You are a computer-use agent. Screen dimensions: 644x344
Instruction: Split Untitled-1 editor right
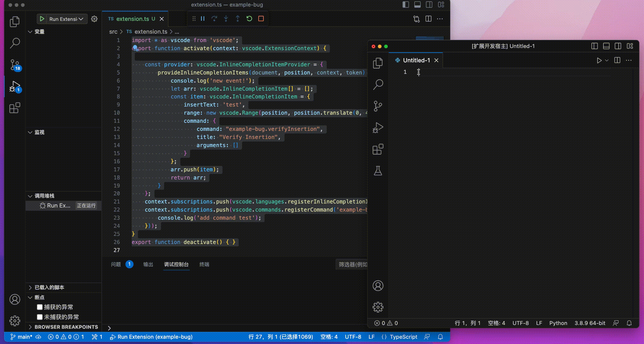pyautogui.click(x=617, y=60)
